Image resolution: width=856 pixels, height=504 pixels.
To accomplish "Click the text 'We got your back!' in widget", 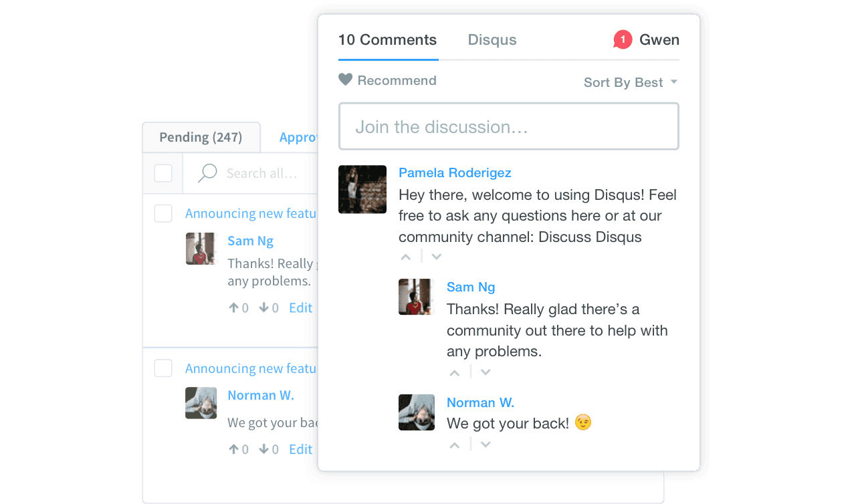I will (x=508, y=423).
